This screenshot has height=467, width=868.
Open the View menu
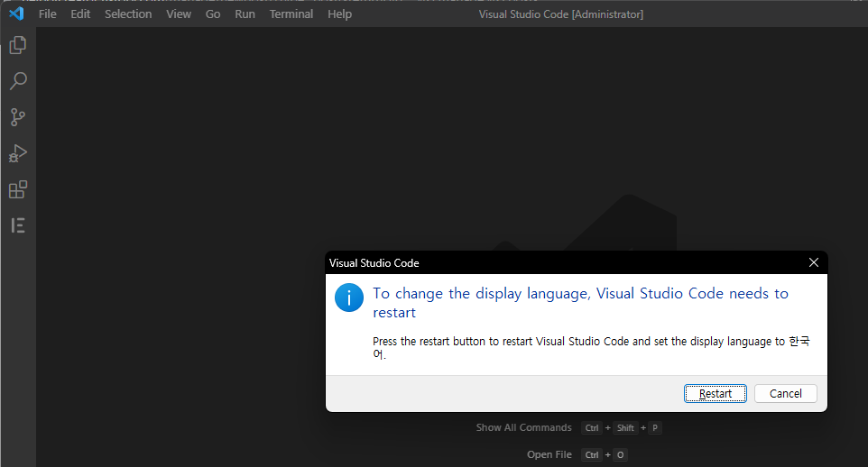coord(179,14)
